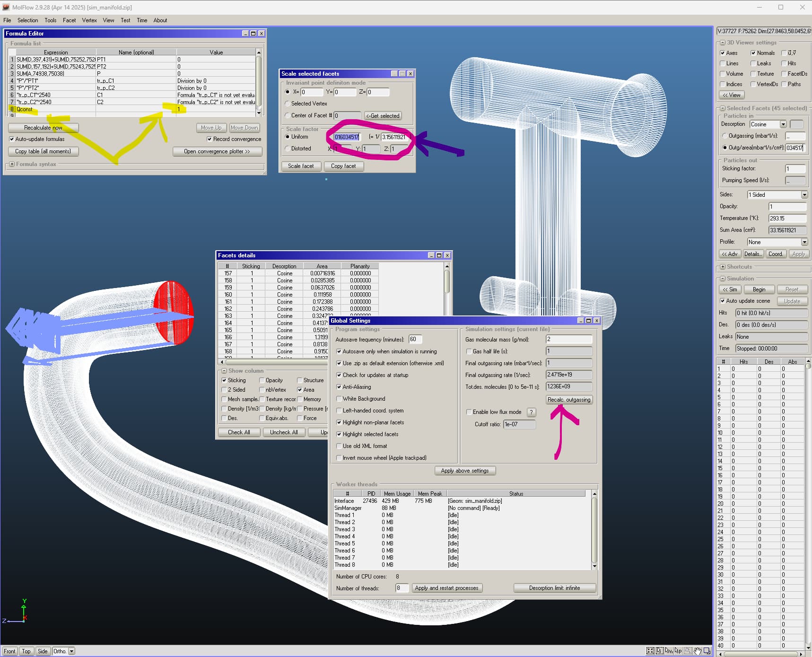The image size is (812, 657).
Task: Collapse the 3D Viewer settings panel
Action: 722,43
